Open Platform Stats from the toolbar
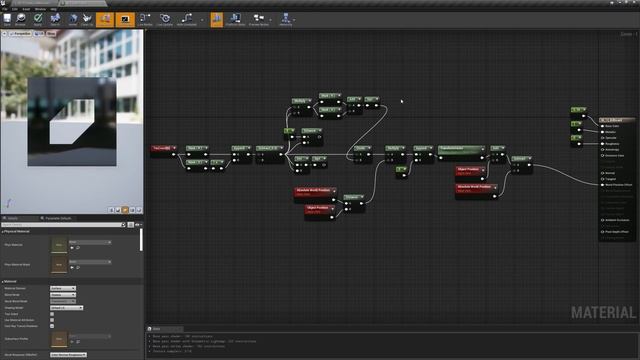This screenshot has height=360, width=640. point(235,19)
